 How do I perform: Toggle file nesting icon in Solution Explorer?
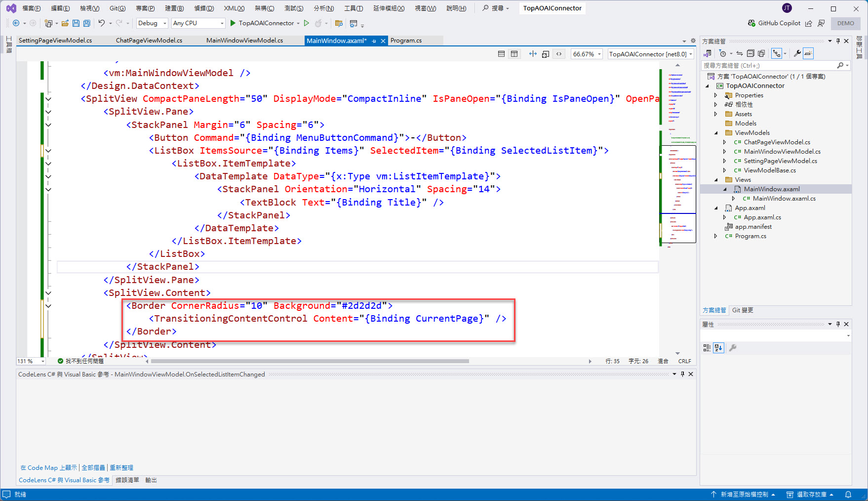pyautogui.click(x=777, y=53)
